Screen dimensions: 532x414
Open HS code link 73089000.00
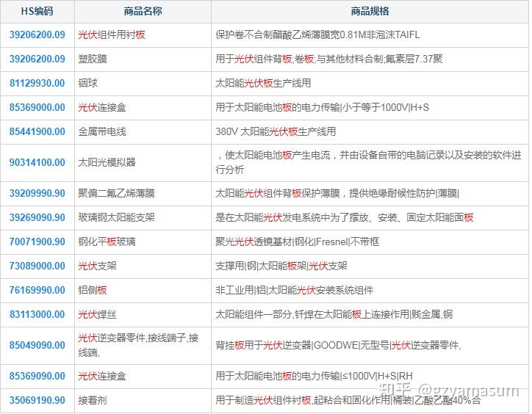(37, 266)
